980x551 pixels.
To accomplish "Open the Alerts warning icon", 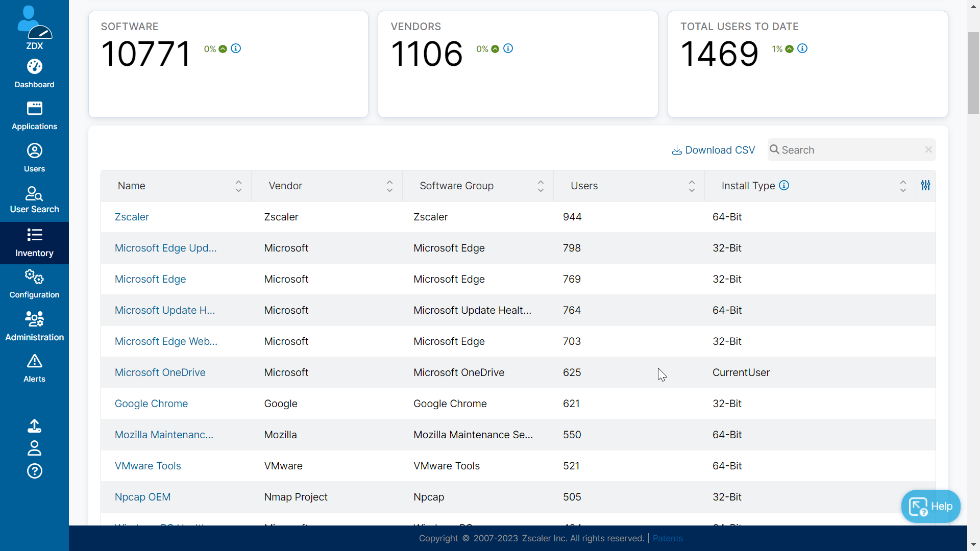I will coord(34,368).
